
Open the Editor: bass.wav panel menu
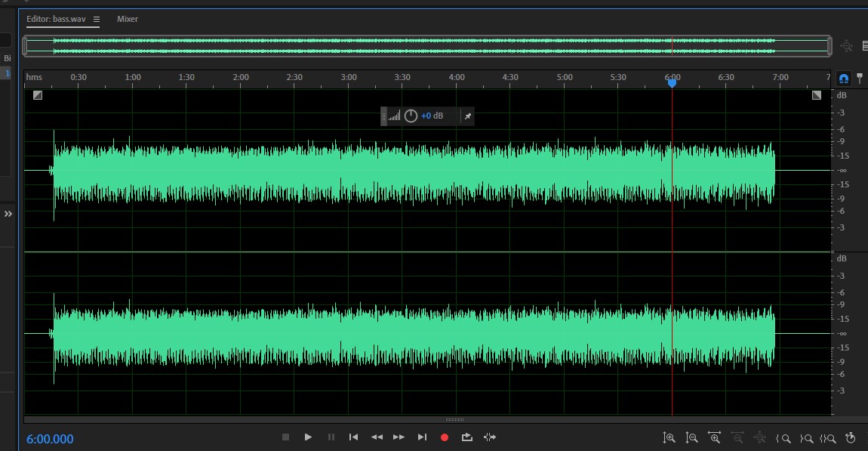[97, 20]
